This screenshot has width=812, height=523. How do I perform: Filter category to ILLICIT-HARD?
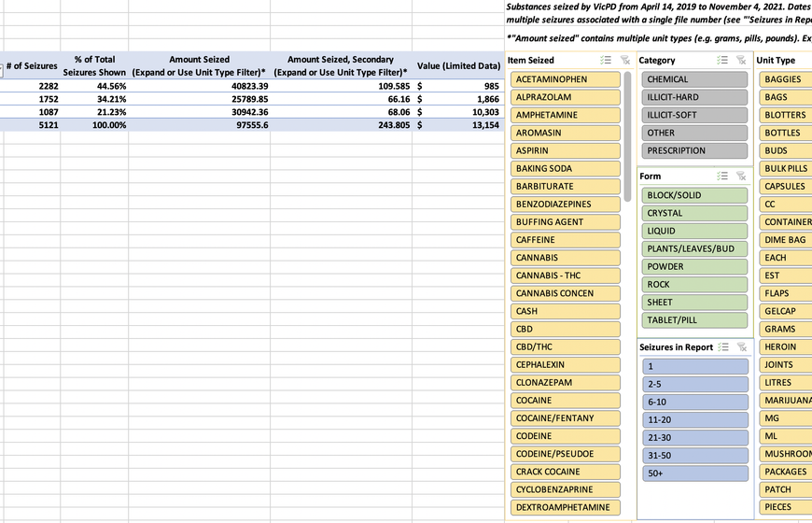[694, 97]
